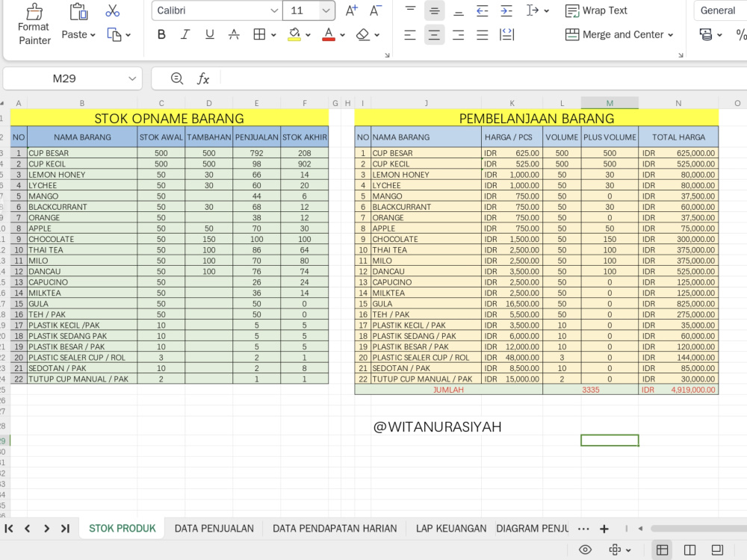Show more sheets via ellipsis
This screenshot has width=747, height=560.
point(583,529)
